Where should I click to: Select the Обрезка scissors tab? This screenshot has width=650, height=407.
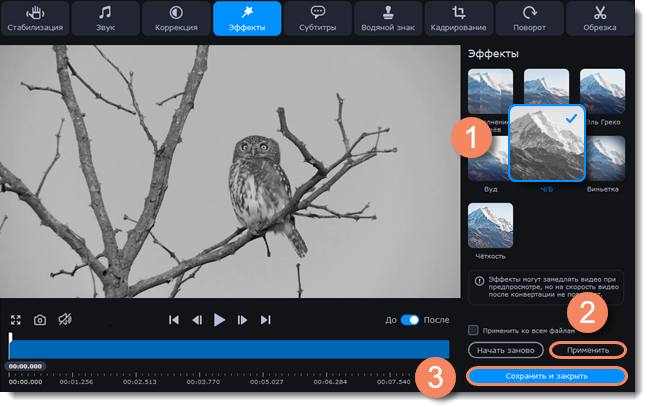[600, 19]
